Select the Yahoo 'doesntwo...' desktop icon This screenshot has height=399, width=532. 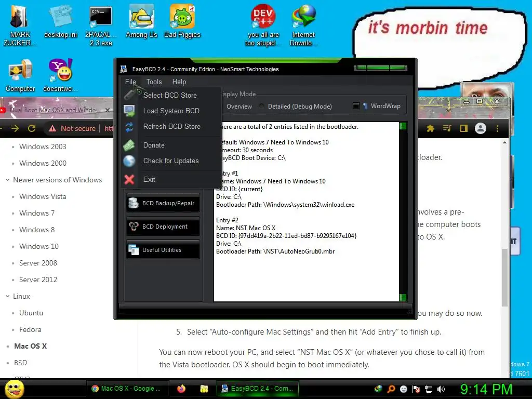(x=60, y=75)
